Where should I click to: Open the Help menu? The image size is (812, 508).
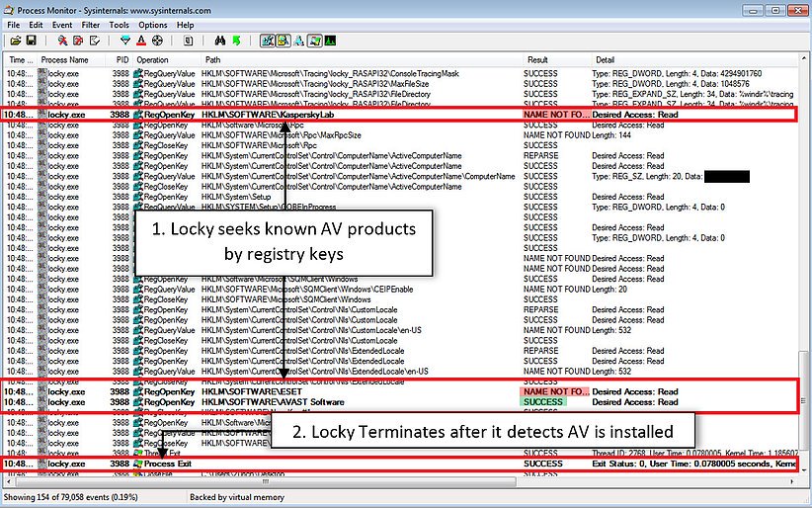185,25
